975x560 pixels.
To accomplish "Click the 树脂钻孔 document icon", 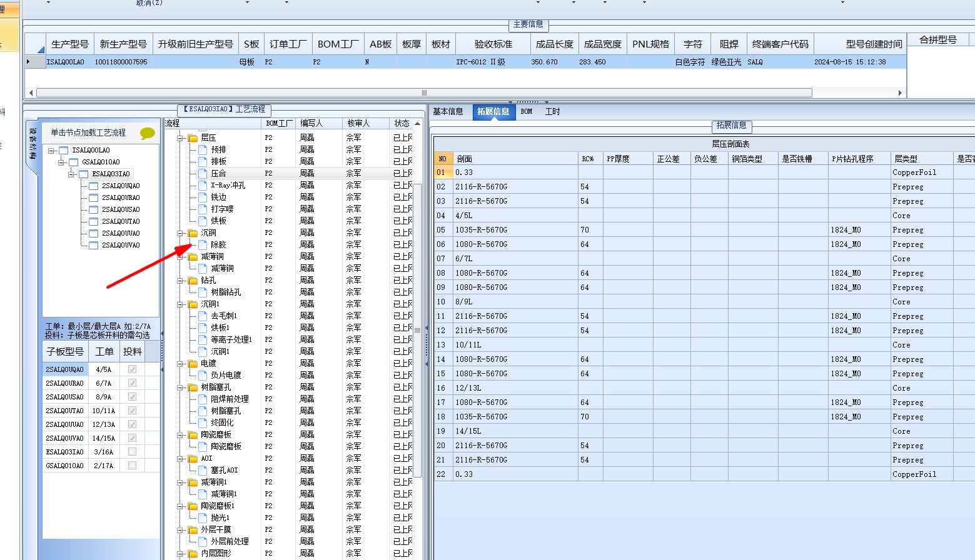I will tap(203, 292).
